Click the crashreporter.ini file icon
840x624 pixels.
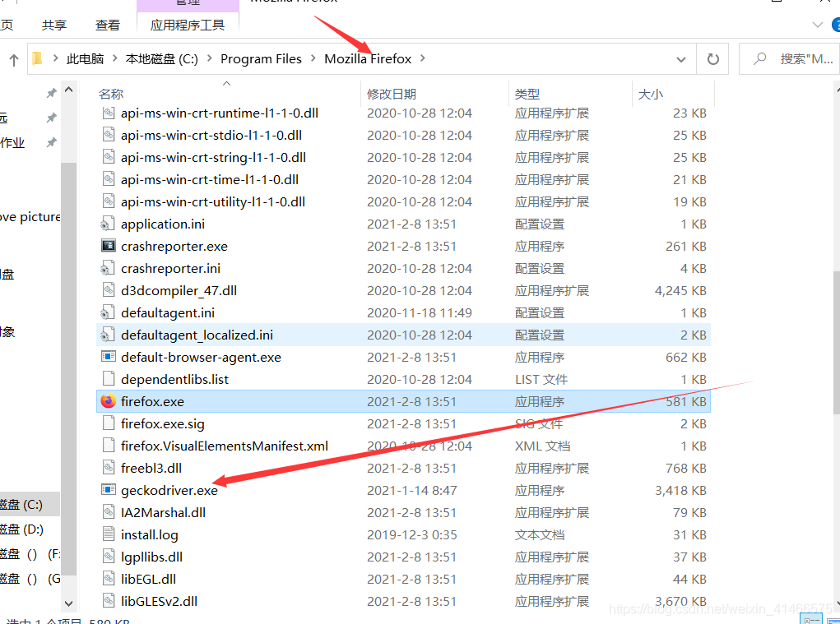(109, 268)
